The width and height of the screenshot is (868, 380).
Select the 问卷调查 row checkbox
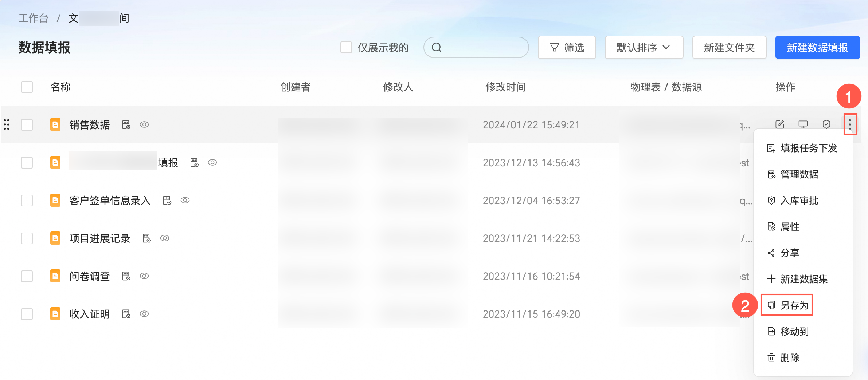(27, 276)
